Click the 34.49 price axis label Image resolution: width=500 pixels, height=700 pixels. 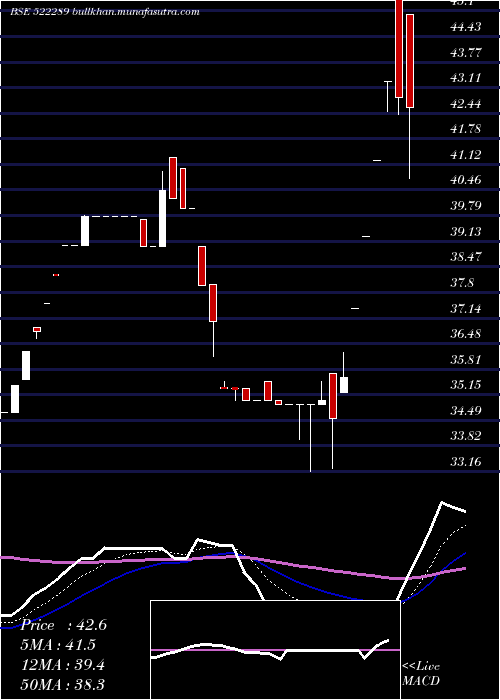(x=466, y=410)
